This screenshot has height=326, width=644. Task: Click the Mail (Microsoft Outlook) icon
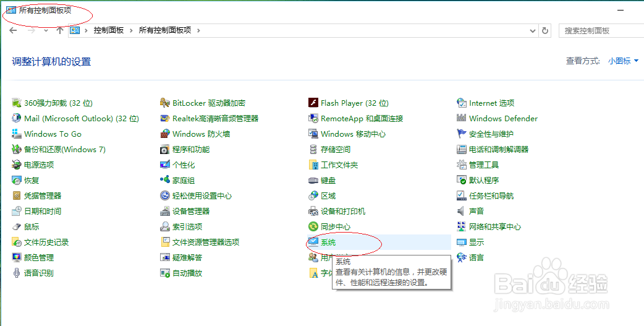17,118
